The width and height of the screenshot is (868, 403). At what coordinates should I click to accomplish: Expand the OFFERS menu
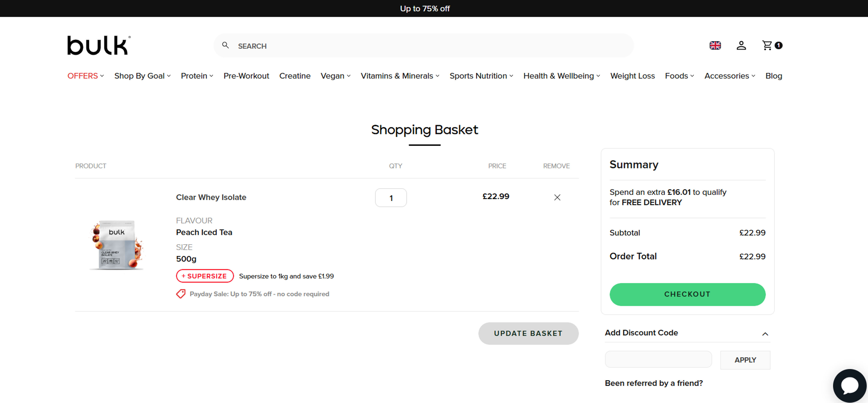point(86,76)
